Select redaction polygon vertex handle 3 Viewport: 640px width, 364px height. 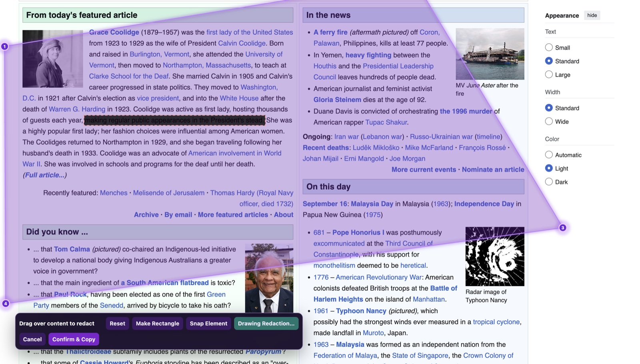coord(562,228)
